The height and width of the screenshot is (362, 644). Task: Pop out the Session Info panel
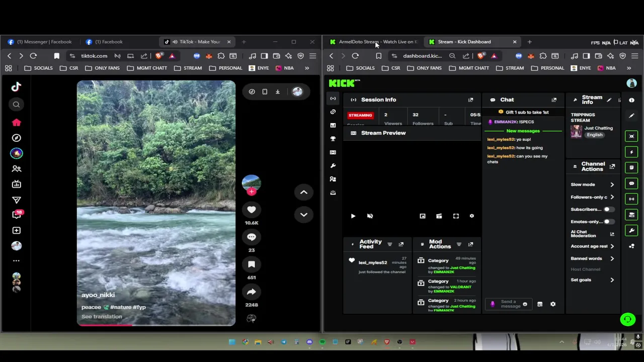[470, 100]
